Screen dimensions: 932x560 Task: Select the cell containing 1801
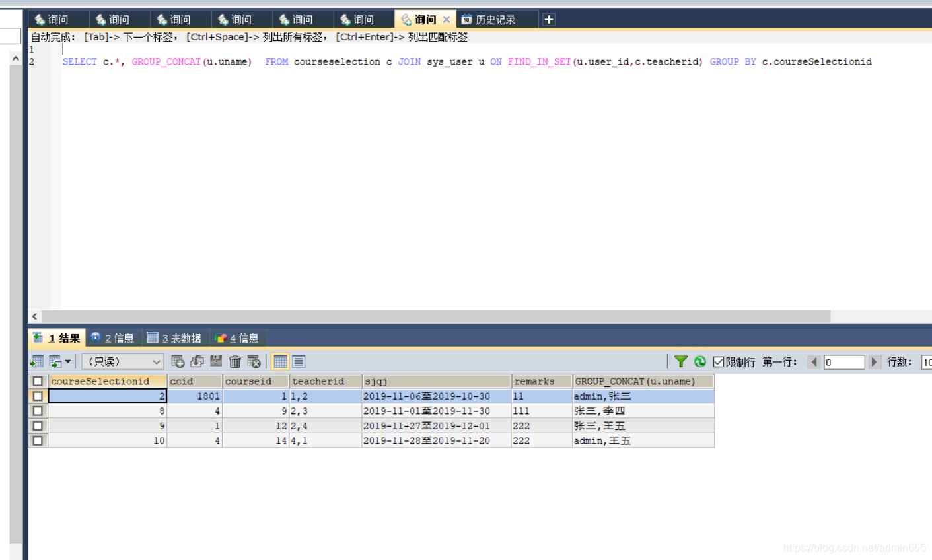coord(195,396)
